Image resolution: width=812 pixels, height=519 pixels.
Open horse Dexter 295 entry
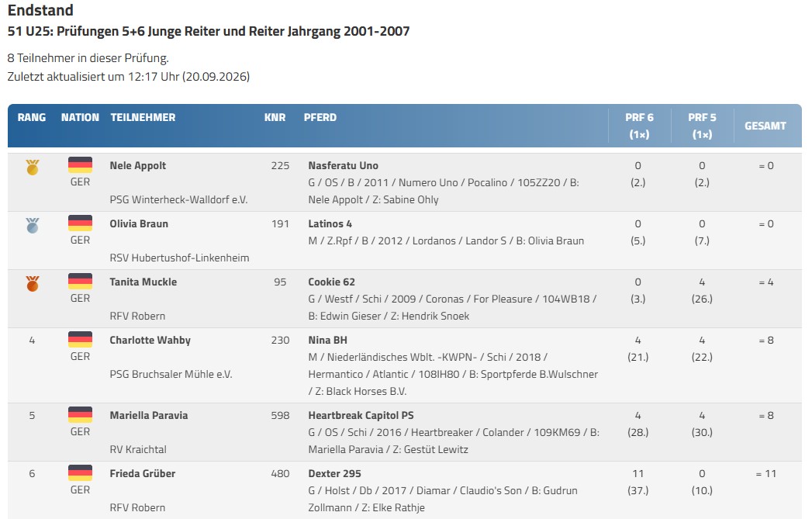click(x=334, y=473)
